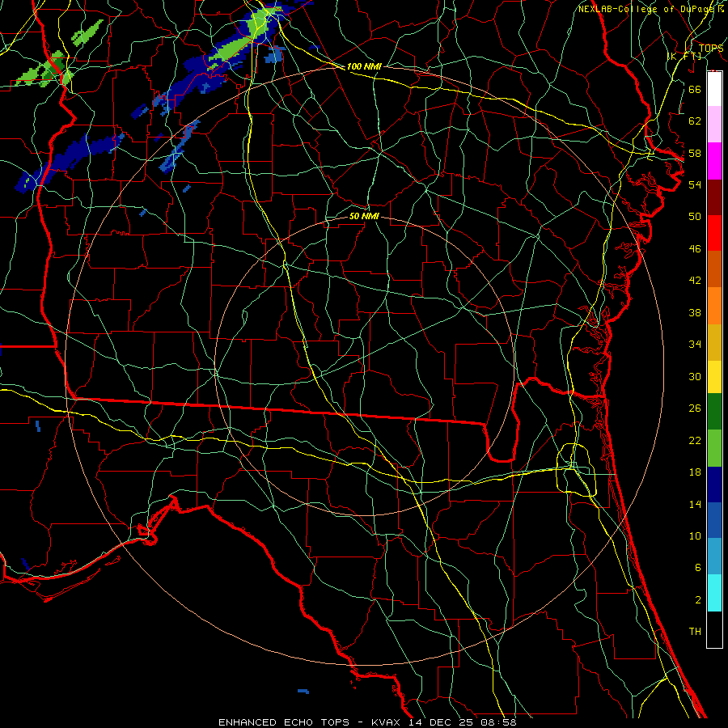Click the dark orange 42-46 kft swatch
This screenshot has width=728, height=728.
pyautogui.click(x=714, y=269)
